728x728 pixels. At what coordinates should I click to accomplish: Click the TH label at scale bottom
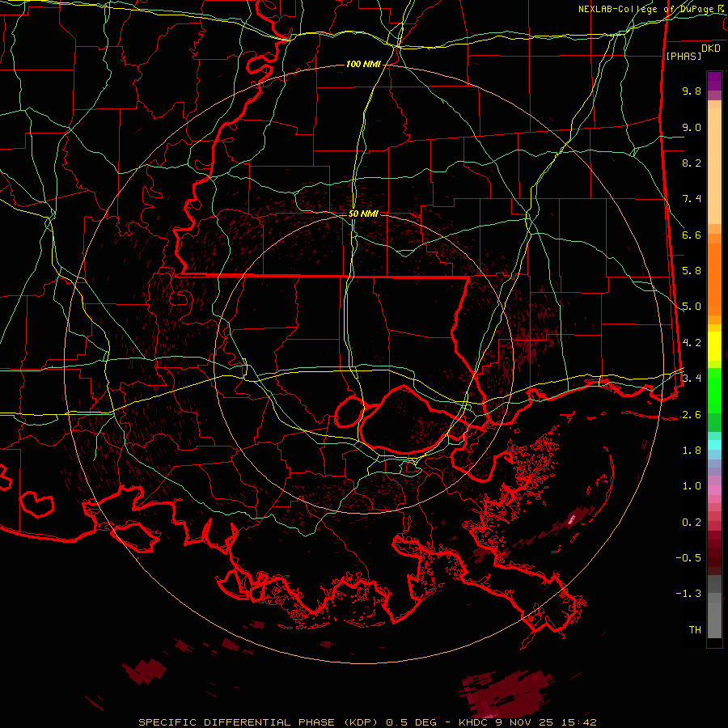click(695, 630)
